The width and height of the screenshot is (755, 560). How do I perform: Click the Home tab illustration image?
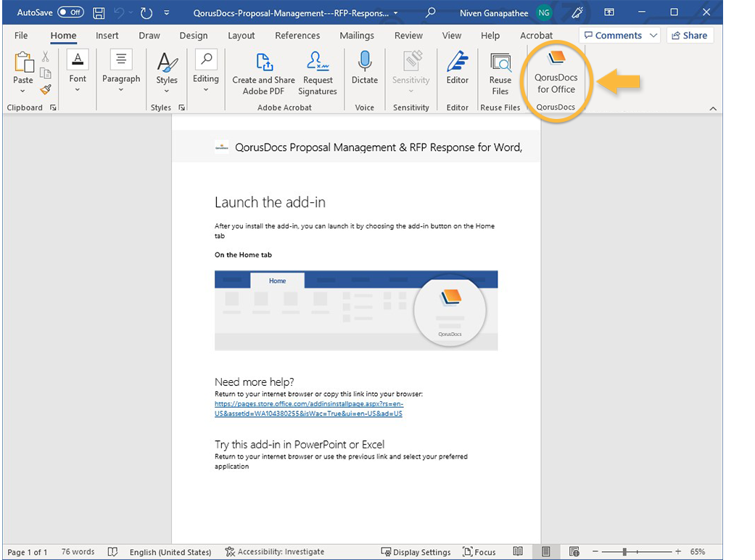coord(356,310)
